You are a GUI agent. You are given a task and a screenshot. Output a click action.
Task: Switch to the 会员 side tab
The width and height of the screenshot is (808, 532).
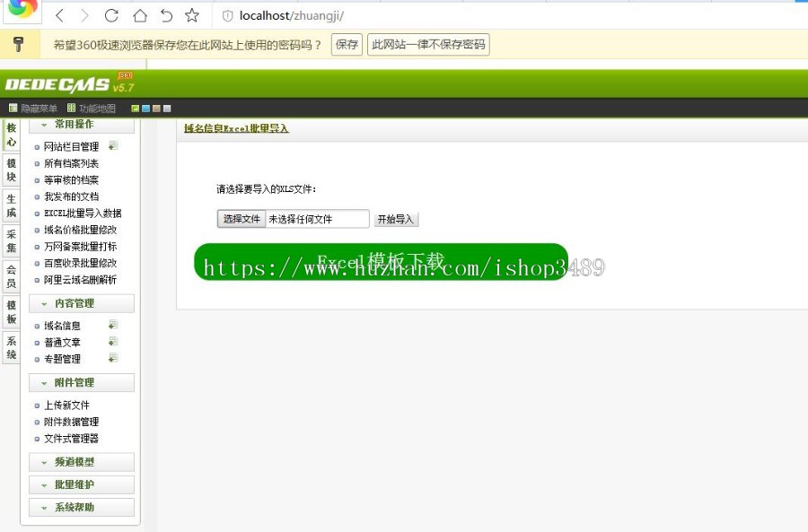[11, 276]
